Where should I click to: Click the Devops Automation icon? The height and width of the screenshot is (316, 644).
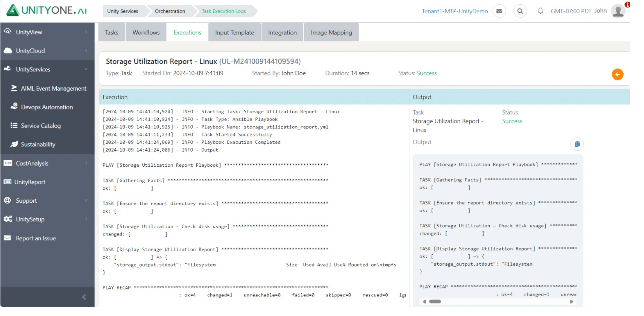(14, 106)
